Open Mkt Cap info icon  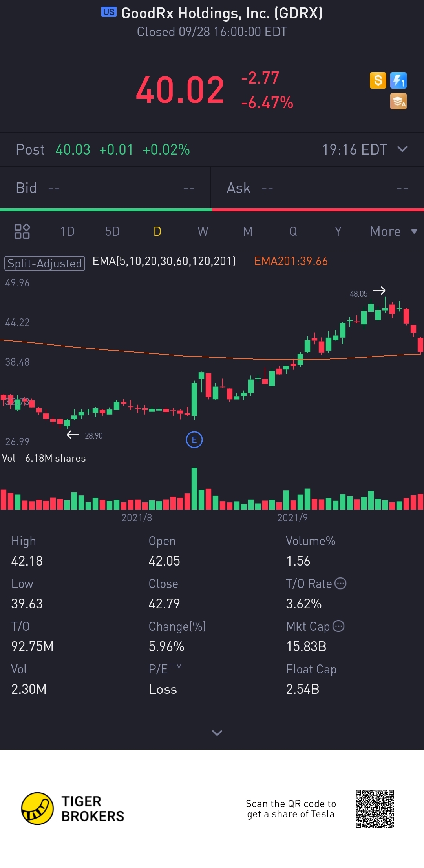pos(338,626)
